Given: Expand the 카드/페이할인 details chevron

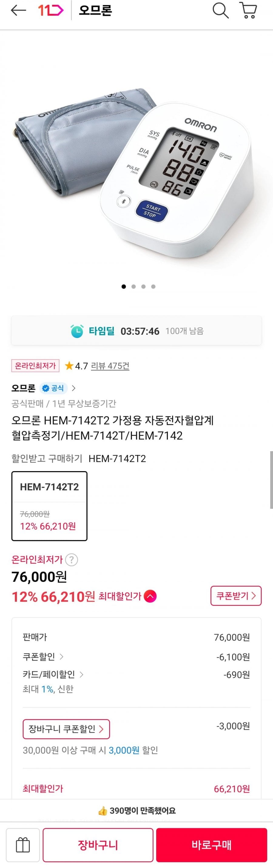Looking at the screenshot, I should pyautogui.click(x=82, y=674).
